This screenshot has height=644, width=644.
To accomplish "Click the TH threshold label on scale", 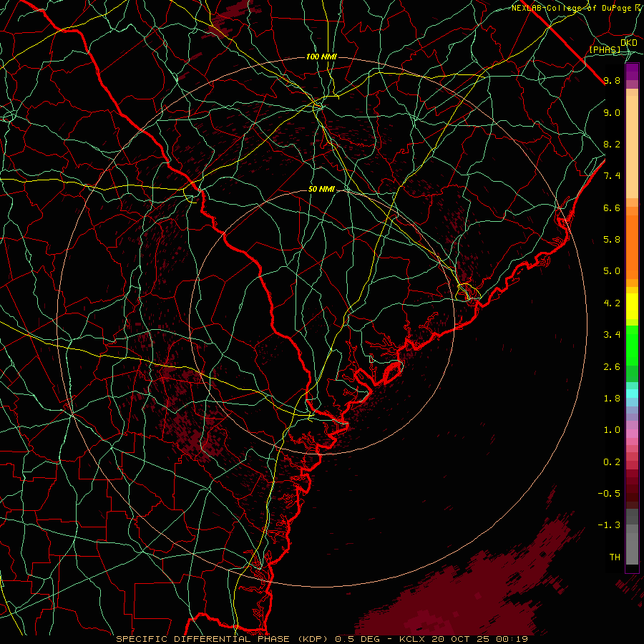I will 615,557.
